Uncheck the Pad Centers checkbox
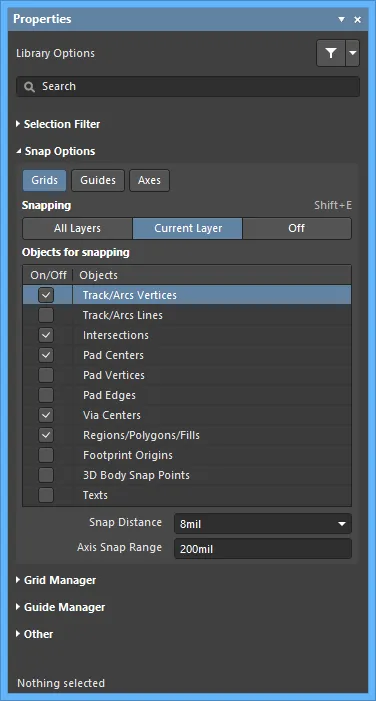The image size is (376, 701). pyautogui.click(x=46, y=355)
